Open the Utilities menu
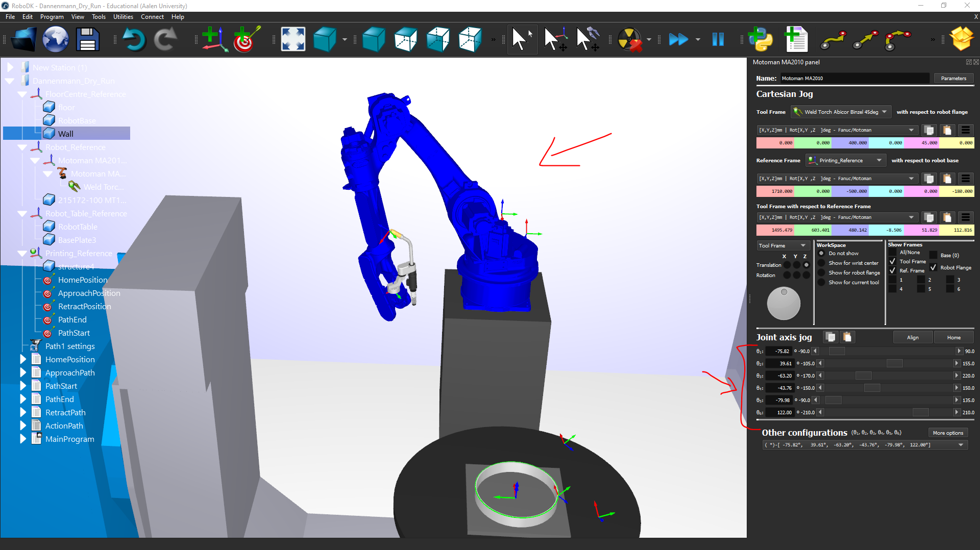This screenshot has height=550, width=980. 123,17
